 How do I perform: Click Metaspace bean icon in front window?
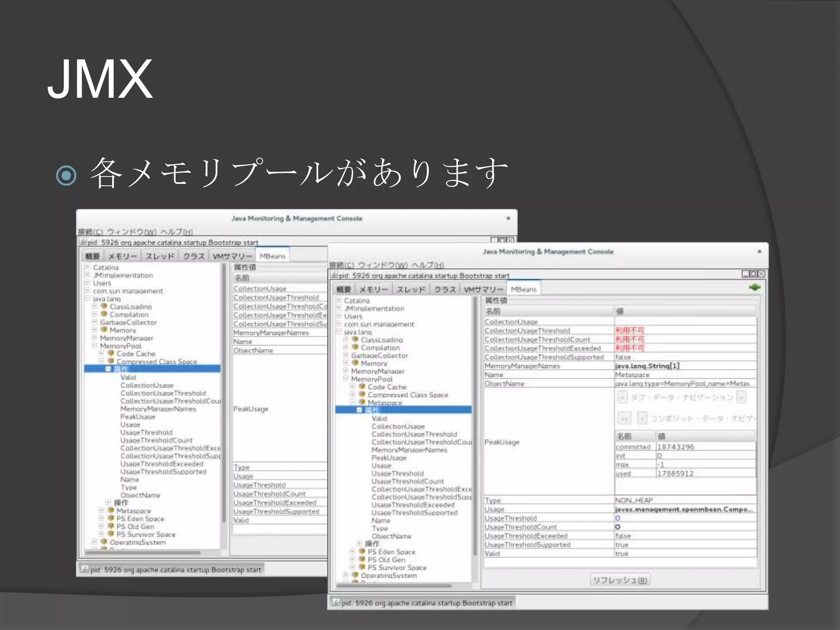click(x=362, y=402)
